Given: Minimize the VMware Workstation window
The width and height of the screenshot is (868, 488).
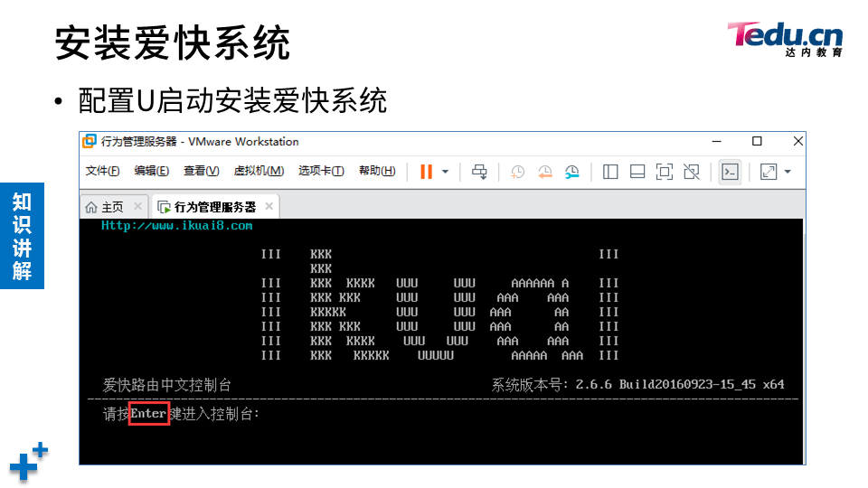Looking at the screenshot, I should (716, 142).
